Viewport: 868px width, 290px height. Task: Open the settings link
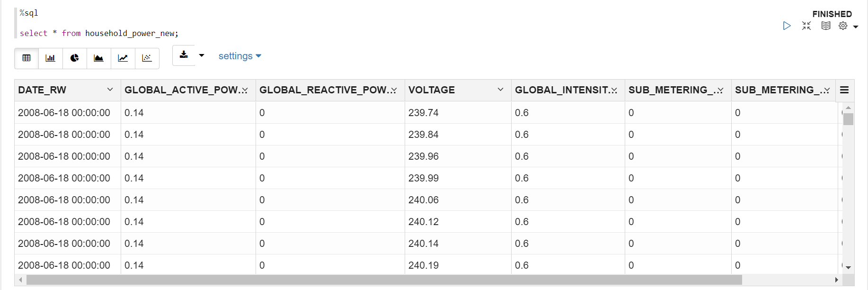(239, 56)
